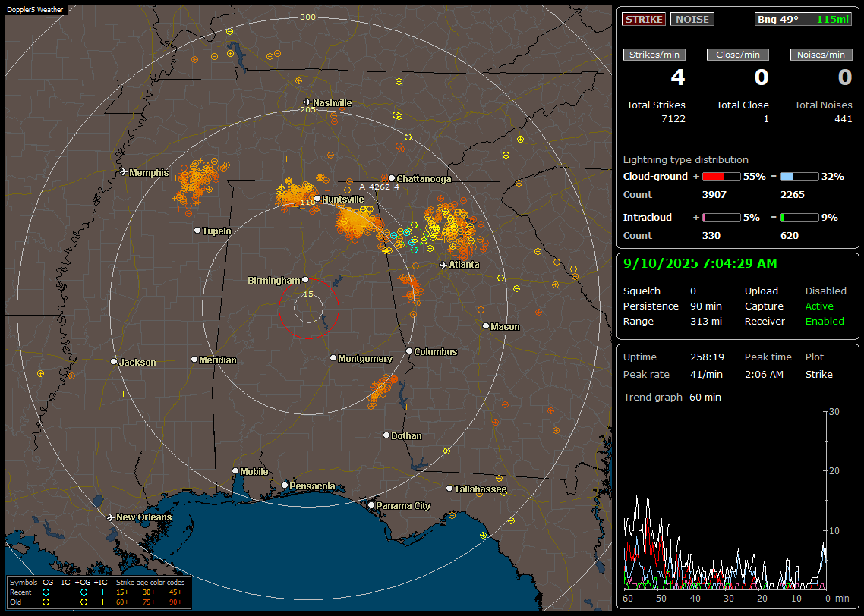
Task: Click the Meridian city marker dot
Action: tap(194, 360)
